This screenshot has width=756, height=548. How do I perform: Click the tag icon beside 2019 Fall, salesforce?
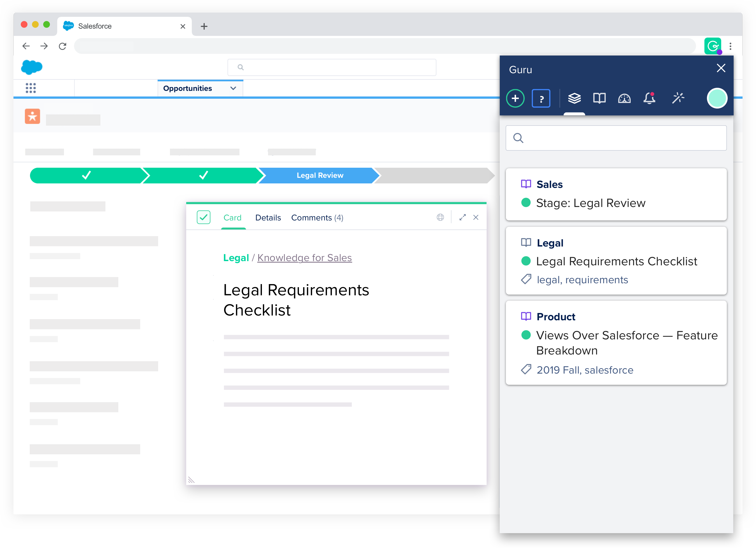(526, 369)
